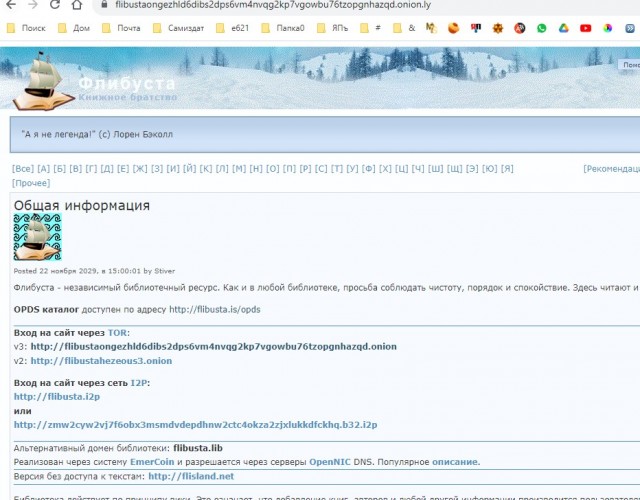Click the ship avatar thumbnail under Общая информация

38,236
